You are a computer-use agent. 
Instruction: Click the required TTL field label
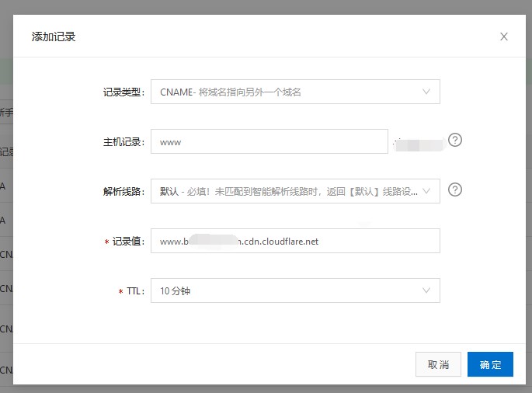click(x=134, y=291)
